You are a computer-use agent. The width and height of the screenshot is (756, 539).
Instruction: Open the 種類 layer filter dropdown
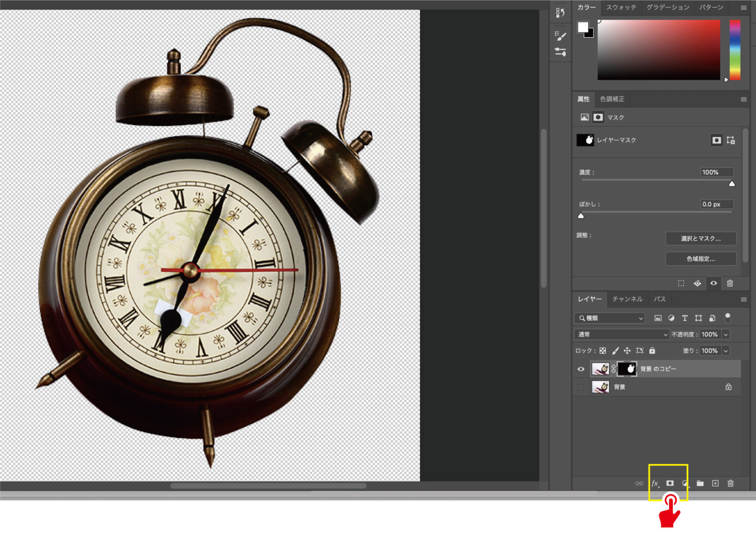pos(610,318)
